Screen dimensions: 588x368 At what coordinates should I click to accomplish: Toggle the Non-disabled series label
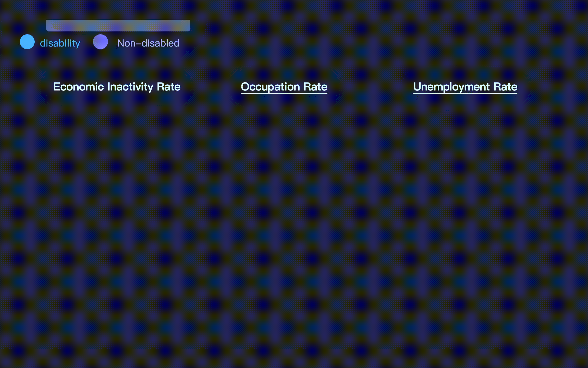[148, 43]
